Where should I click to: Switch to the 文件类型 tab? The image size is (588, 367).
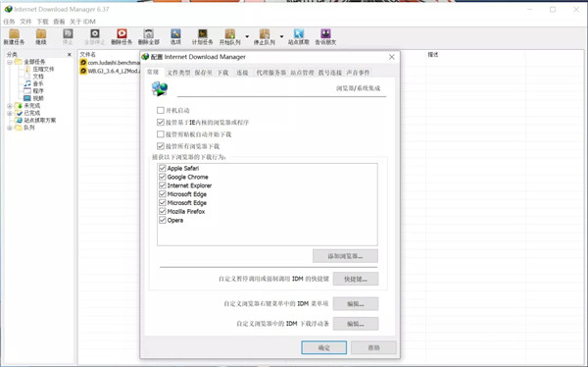178,73
